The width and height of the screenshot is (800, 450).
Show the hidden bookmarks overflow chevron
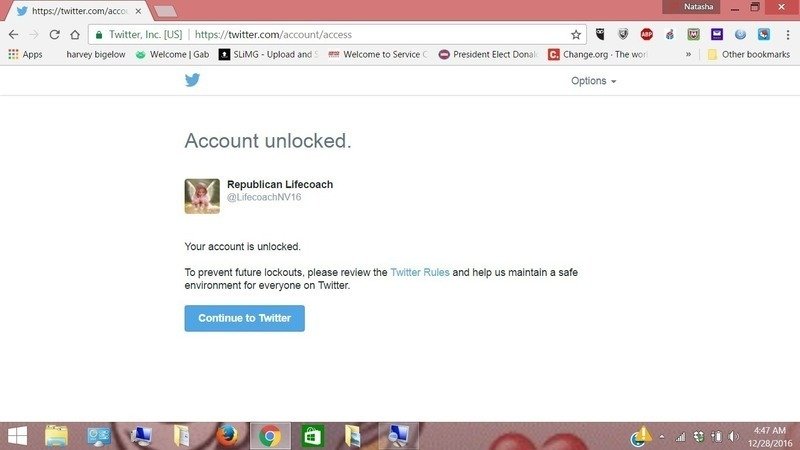[x=688, y=54]
